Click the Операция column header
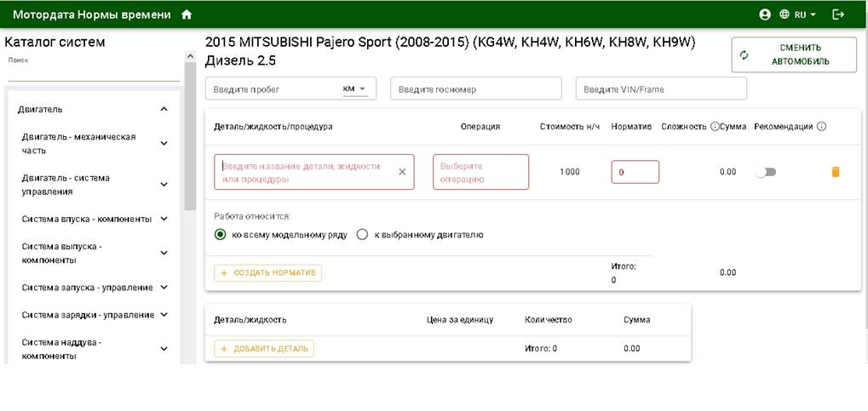The height and width of the screenshot is (411, 868). click(x=480, y=127)
